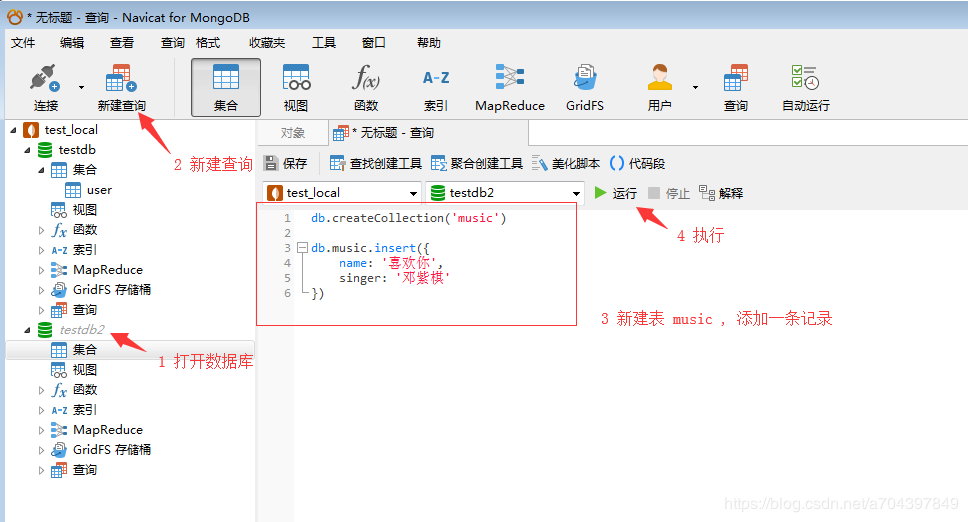
Task: Collapse the test_local connection node
Action: point(13,130)
